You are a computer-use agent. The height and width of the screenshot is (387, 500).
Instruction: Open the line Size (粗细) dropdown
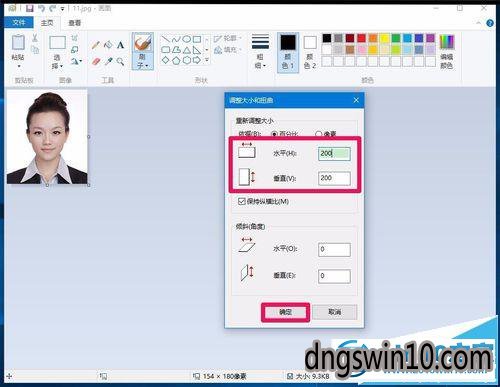coord(260,51)
